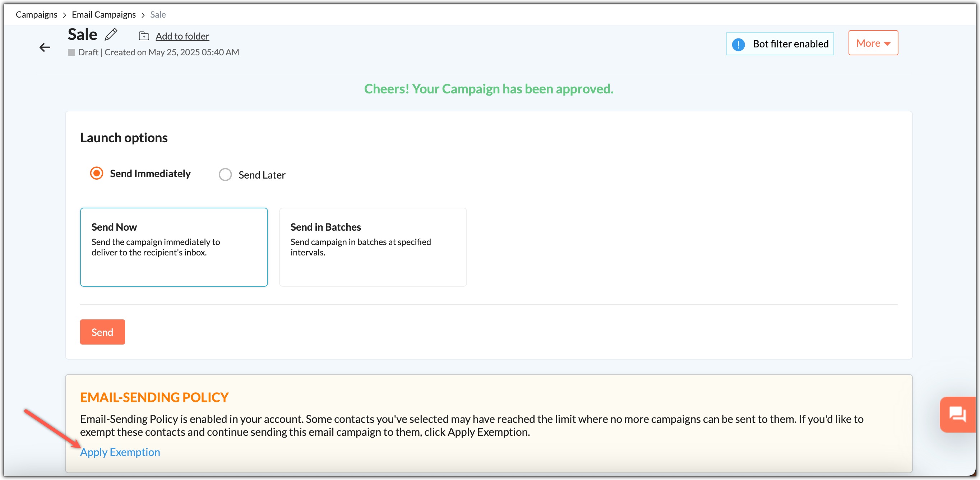Click the pencil edit icon beside Sale
The width and height of the screenshot is (980, 480).
(111, 34)
